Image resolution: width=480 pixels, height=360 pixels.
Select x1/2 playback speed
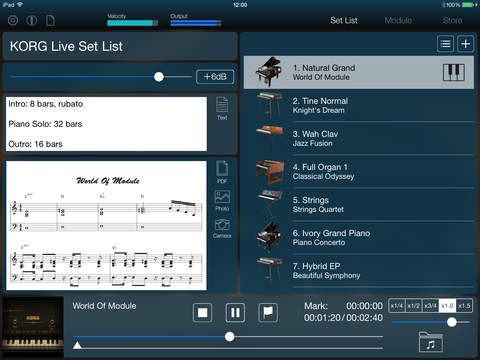(x=414, y=306)
